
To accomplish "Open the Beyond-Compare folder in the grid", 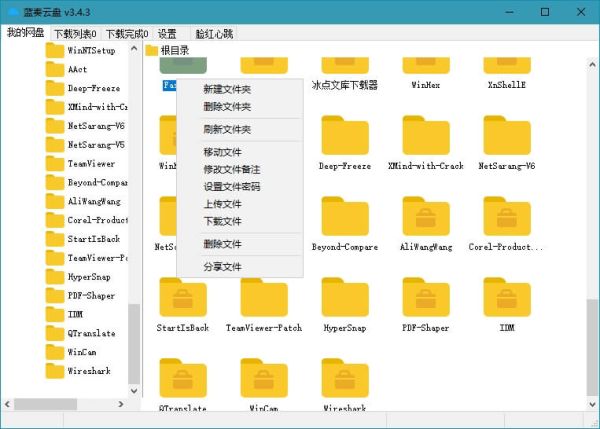I will coord(345,224).
